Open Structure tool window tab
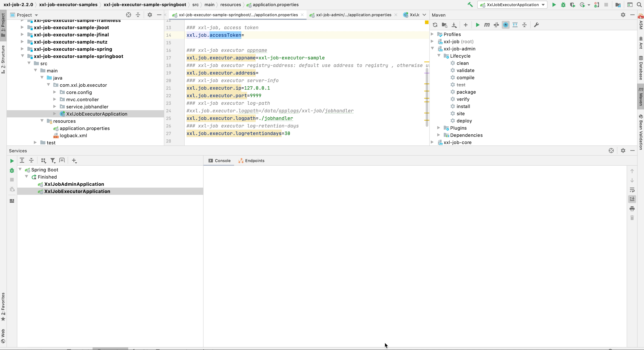Screen dimensions: 644x350 3,59
